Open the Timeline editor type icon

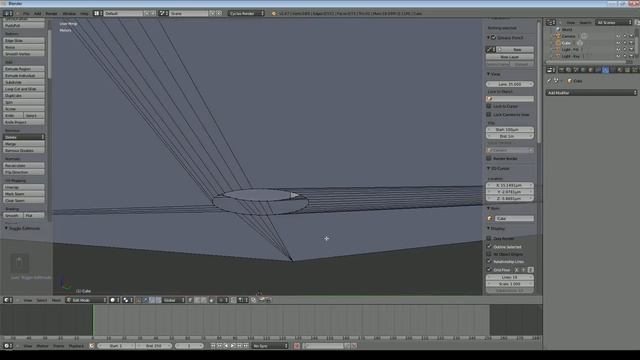pyautogui.click(x=8, y=346)
